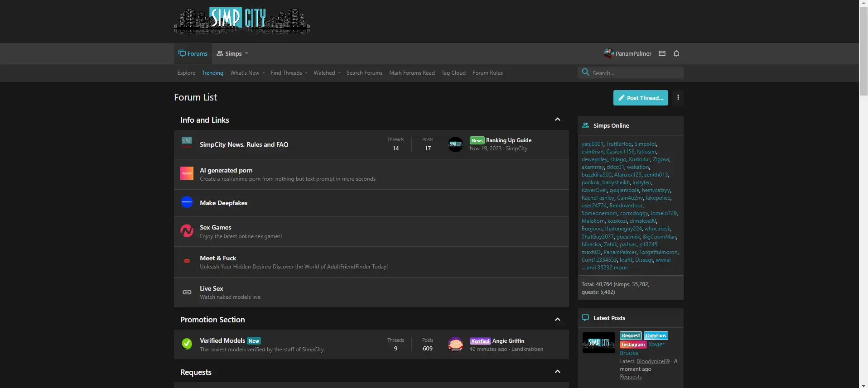Open the Latest Posts SimpCity thumbnail
The width and height of the screenshot is (868, 388).
point(598,343)
